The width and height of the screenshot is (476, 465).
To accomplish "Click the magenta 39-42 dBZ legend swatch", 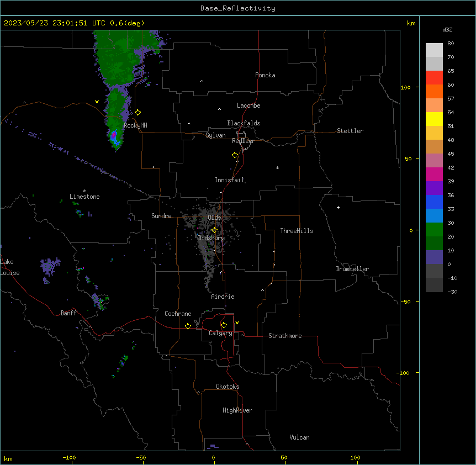I will tap(434, 174).
